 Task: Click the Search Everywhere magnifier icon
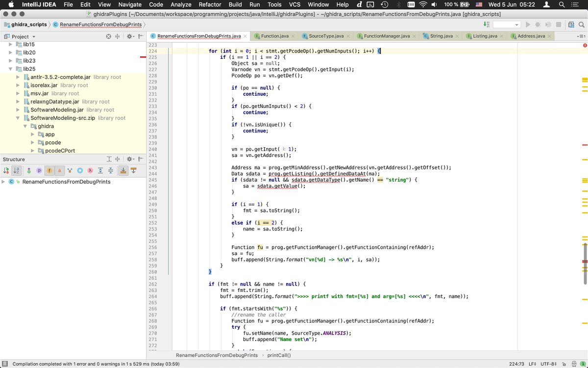pyautogui.click(x=582, y=25)
